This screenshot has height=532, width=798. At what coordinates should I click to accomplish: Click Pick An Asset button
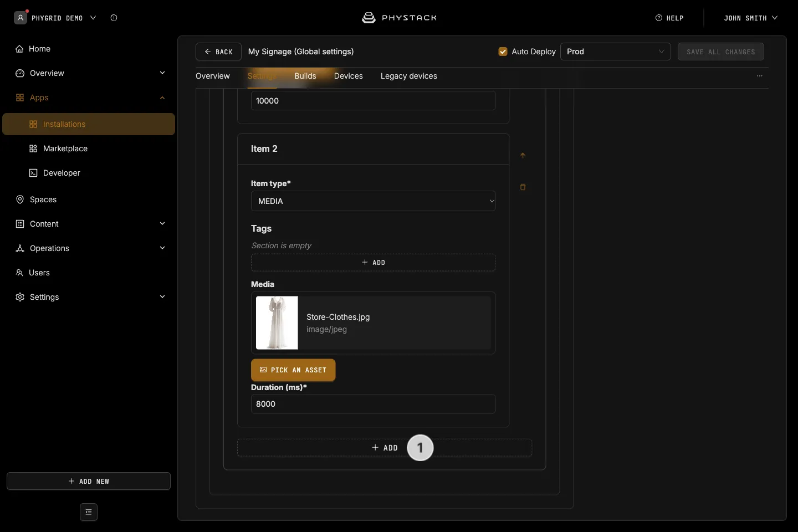tap(293, 370)
